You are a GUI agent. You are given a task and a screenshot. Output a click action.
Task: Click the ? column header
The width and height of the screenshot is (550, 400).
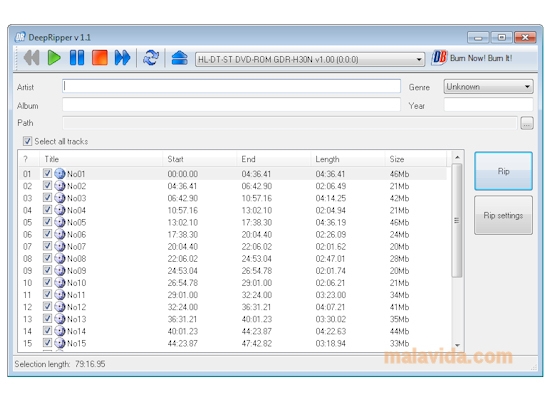(29, 159)
